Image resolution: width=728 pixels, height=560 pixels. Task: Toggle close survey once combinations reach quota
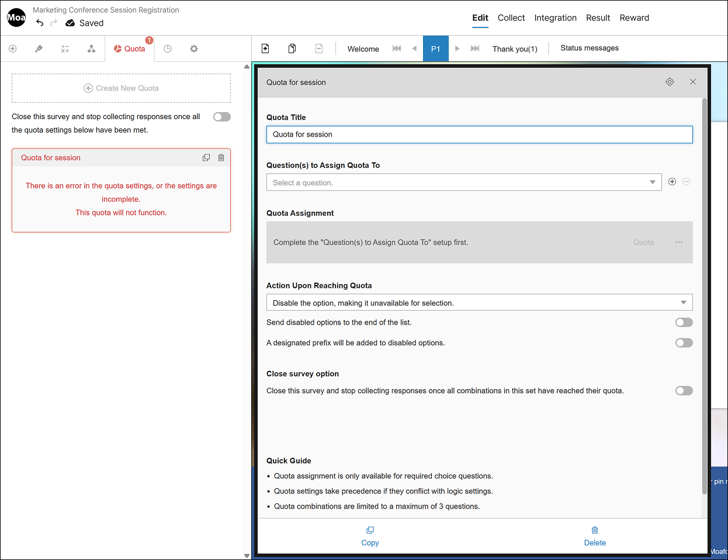[x=684, y=391]
